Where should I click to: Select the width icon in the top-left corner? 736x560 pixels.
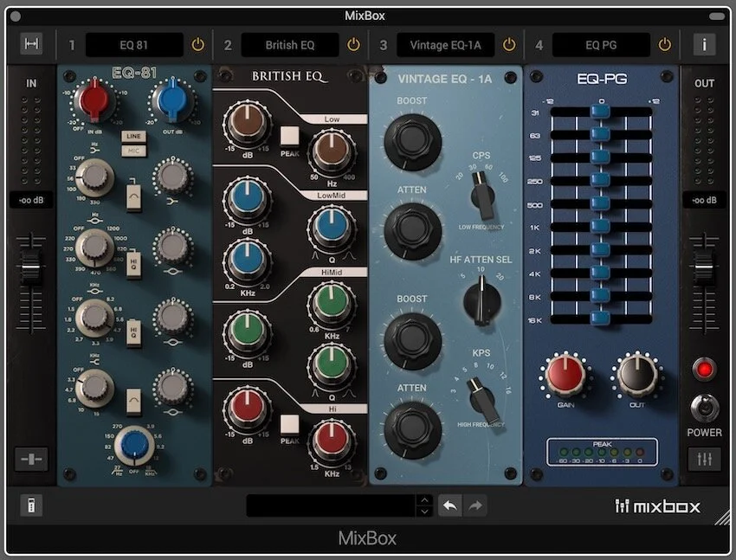31,44
